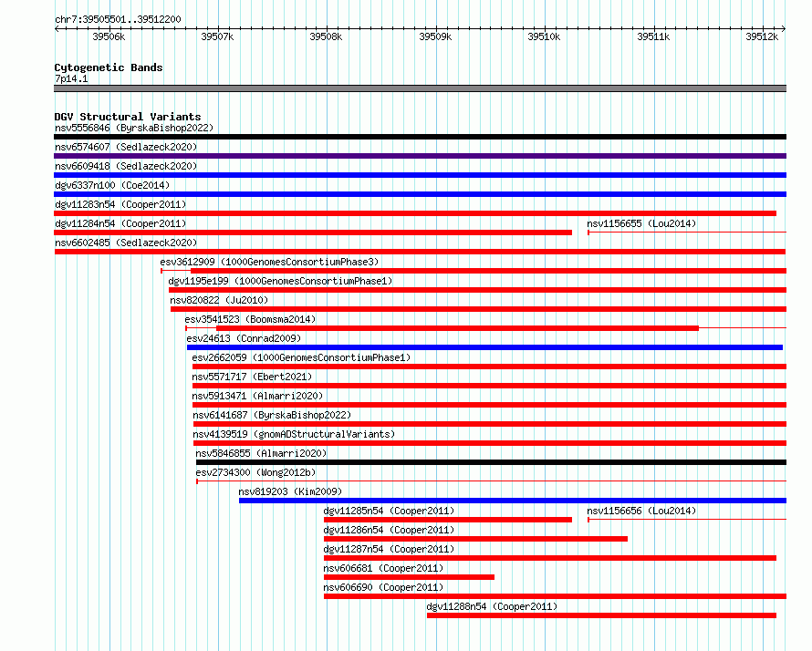Click the 39512k ruler tick label
Viewport: 812px width, 651px height.
[x=762, y=36]
